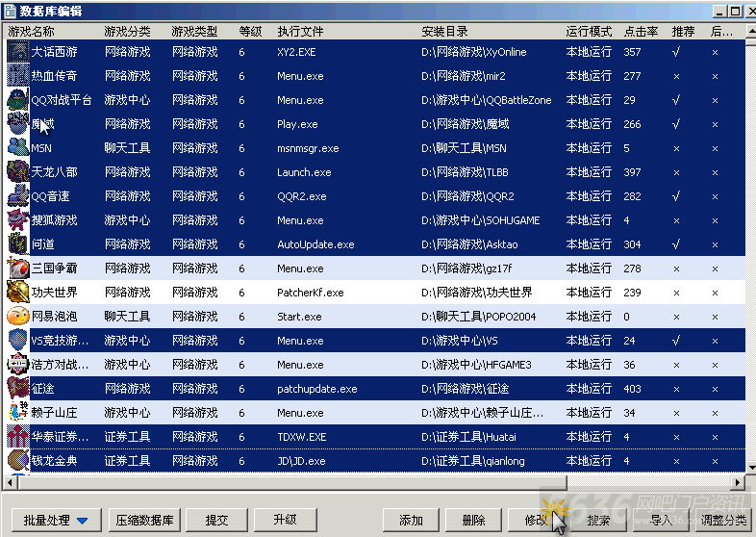This screenshot has height=537, width=756.
Task: Toggle 推荐 mark for 热血传奇
Action: tap(676, 76)
